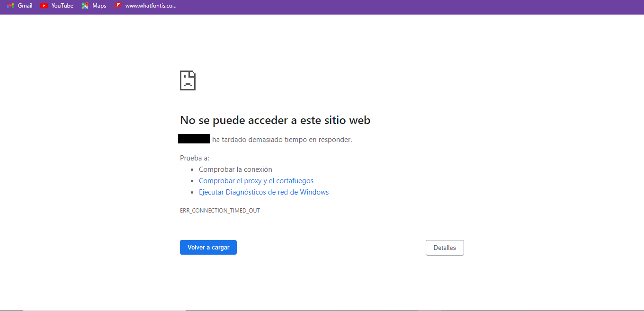
Task: Open the Gmail bookmark
Action: click(20, 6)
